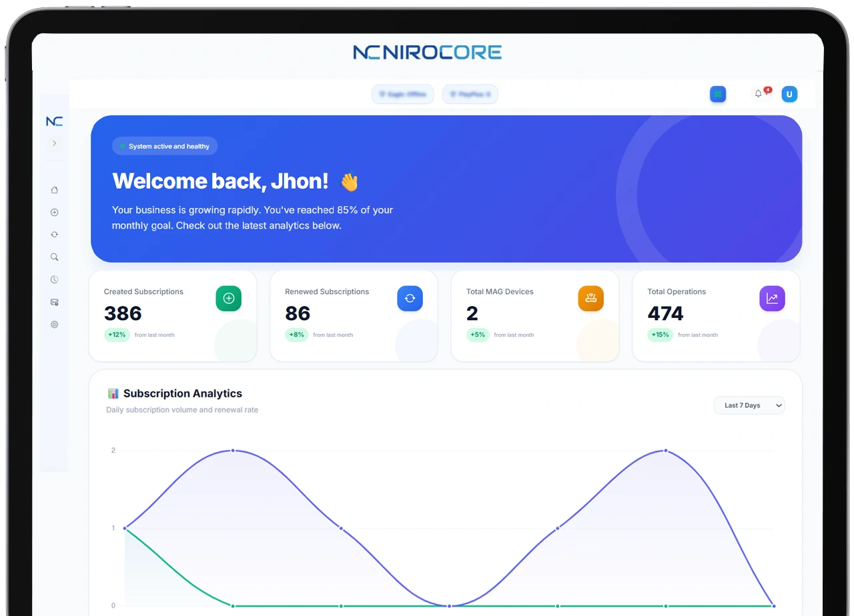Click the blue square icon beside notifications

[x=718, y=94]
